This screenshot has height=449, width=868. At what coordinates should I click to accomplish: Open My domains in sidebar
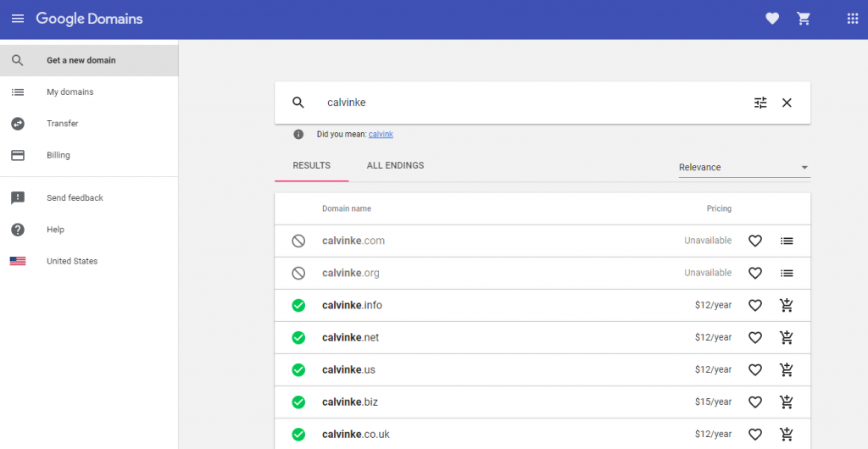[x=89, y=91]
